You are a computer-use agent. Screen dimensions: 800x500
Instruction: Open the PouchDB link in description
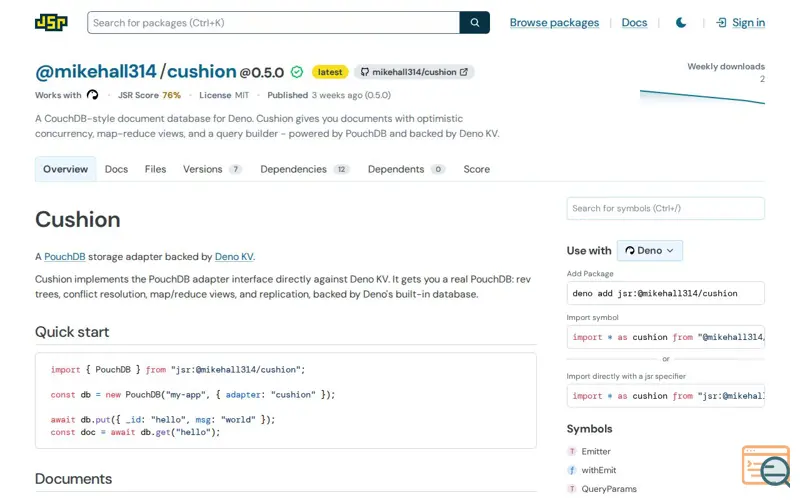[x=65, y=257]
